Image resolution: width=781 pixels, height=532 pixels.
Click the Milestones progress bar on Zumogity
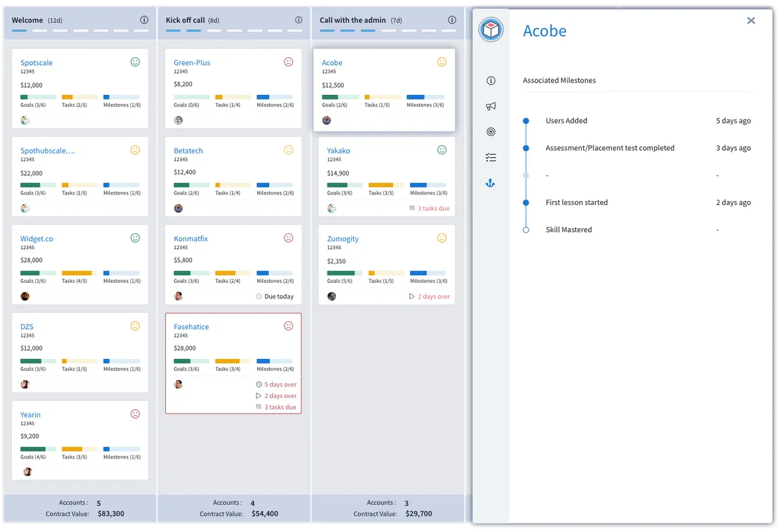pos(427,273)
